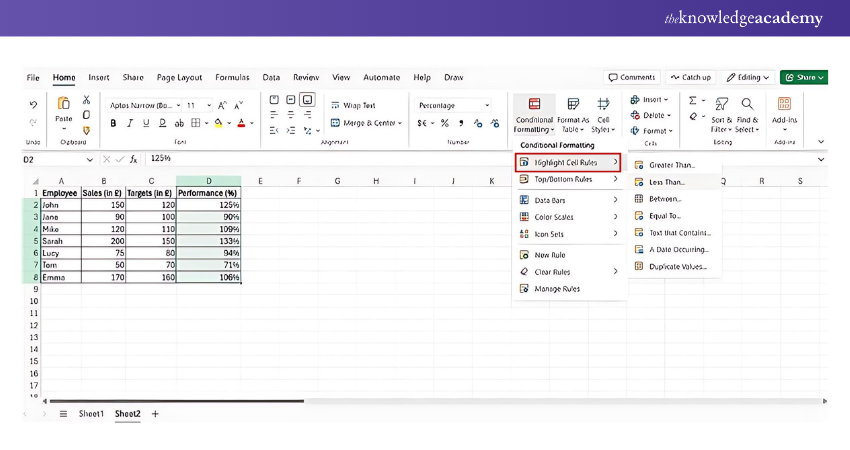Click the Borders icon in Font group
The width and height of the screenshot is (850, 450).
coord(196,123)
